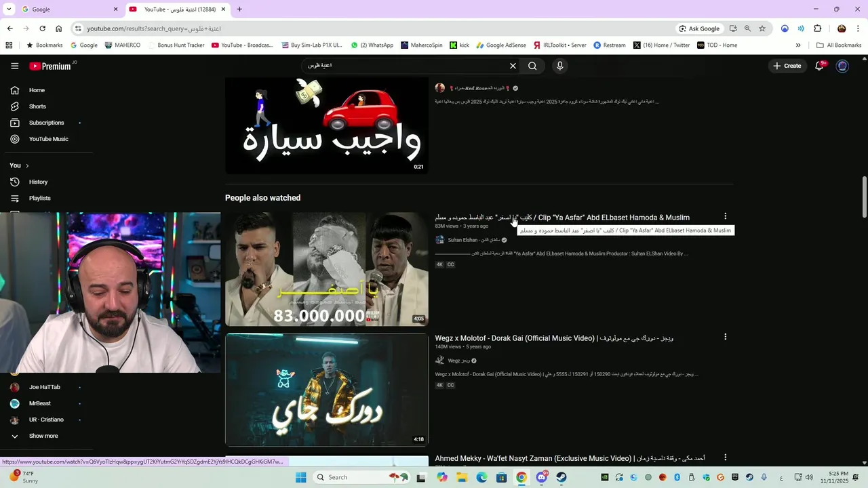The height and width of the screenshot is (488, 868).
Task: Play the Dorak Gai video thumbnail
Action: click(x=327, y=390)
